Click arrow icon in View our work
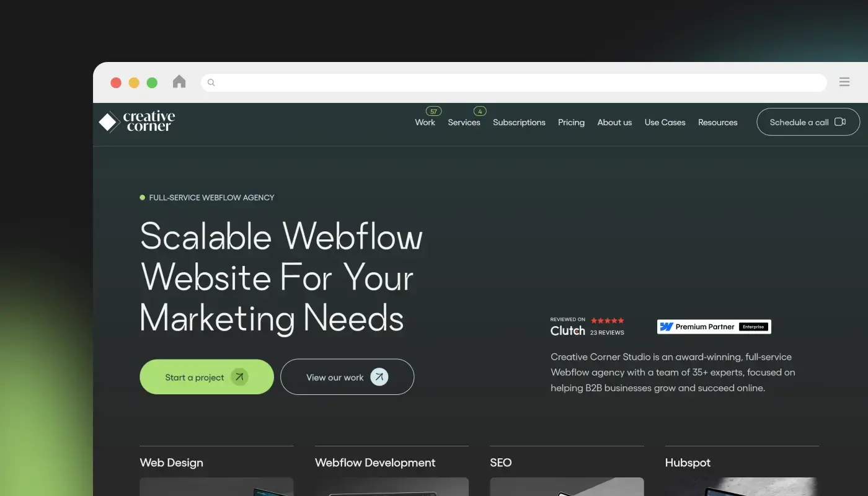Screen dimensions: 868x496 click(379, 377)
